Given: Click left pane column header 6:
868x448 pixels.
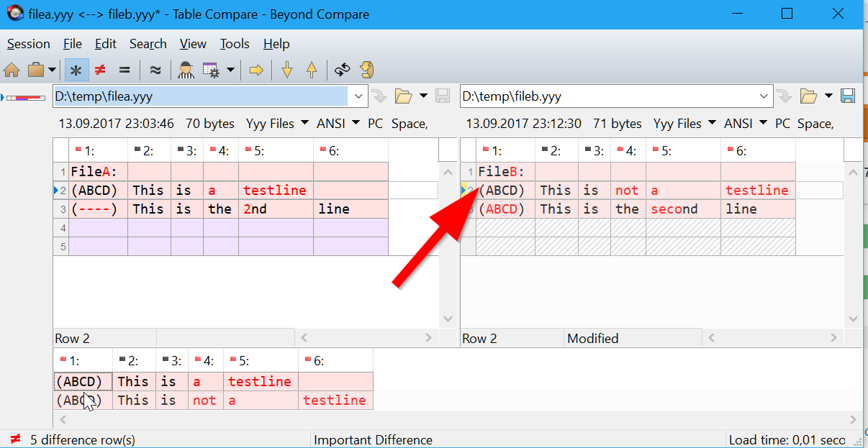Looking at the screenshot, I should coord(351,150).
